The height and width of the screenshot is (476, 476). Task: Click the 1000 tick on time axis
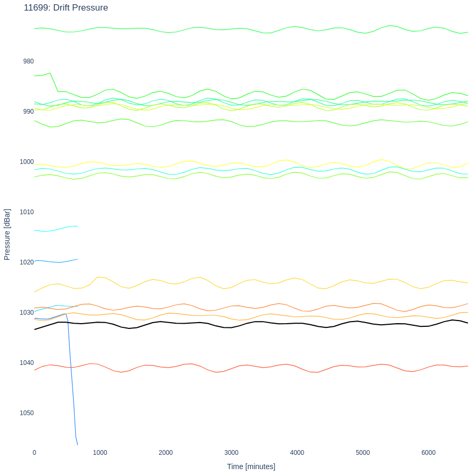tap(100, 453)
